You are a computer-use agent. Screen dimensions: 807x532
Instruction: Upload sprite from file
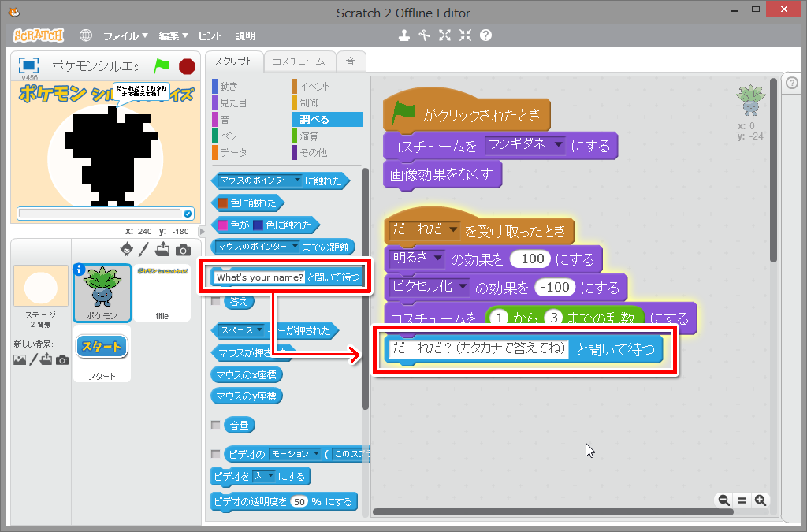[162, 250]
